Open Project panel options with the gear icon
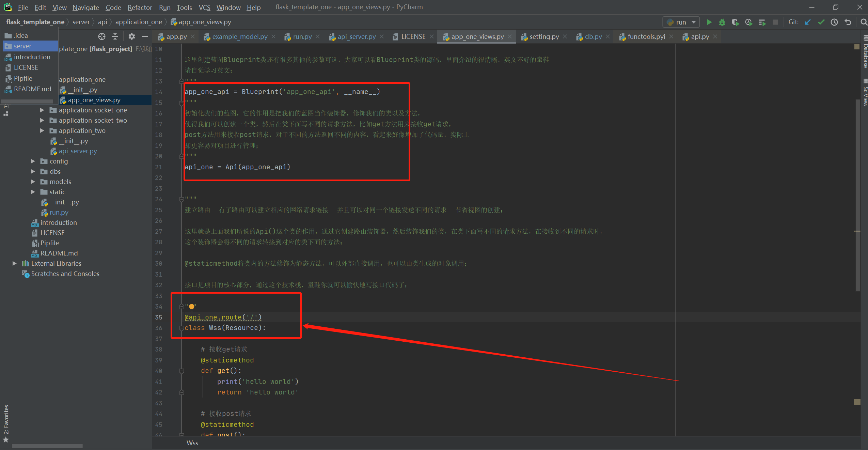Viewport: 868px width, 450px height. coord(131,36)
